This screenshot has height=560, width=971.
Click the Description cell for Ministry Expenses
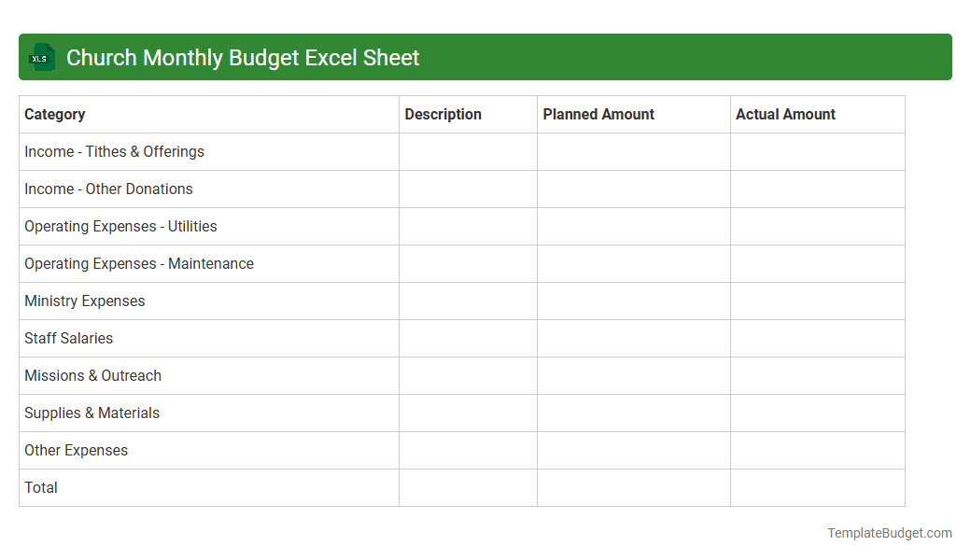click(467, 301)
